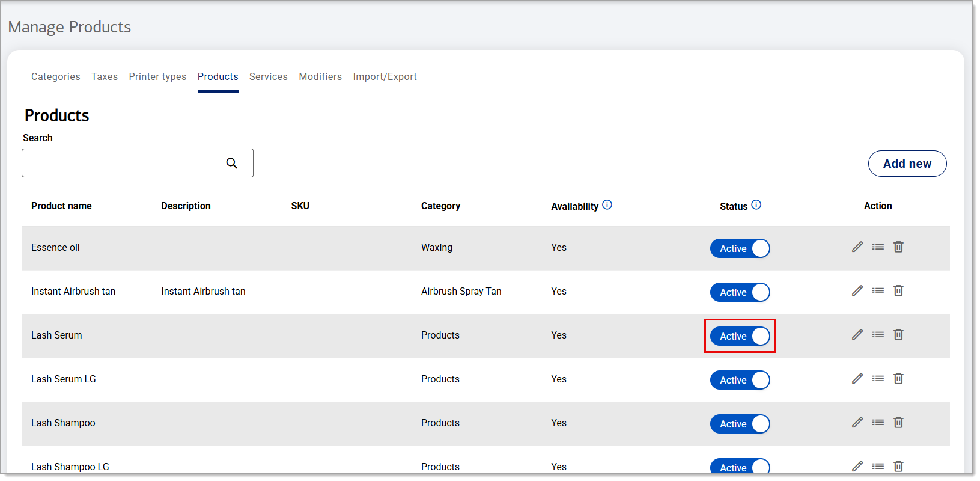Open list icon in the Lash Serum row
The image size is (980, 481).
878,335
